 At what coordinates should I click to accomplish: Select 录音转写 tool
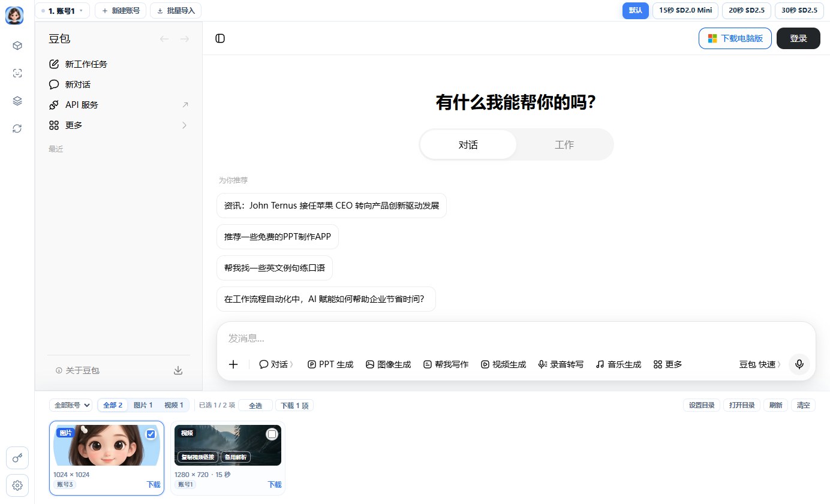tap(561, 364)
